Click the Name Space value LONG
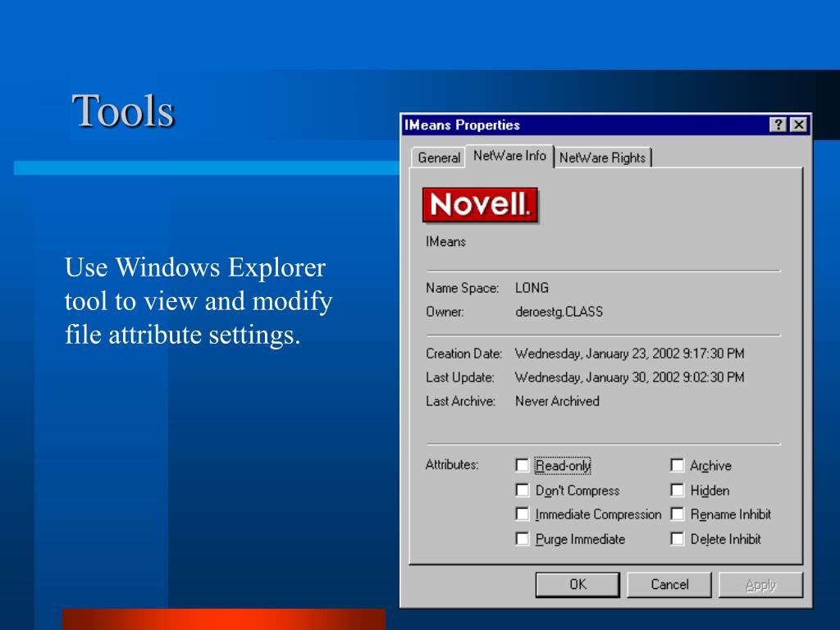Viewport: 840px width, 630px height. [532, 288]
